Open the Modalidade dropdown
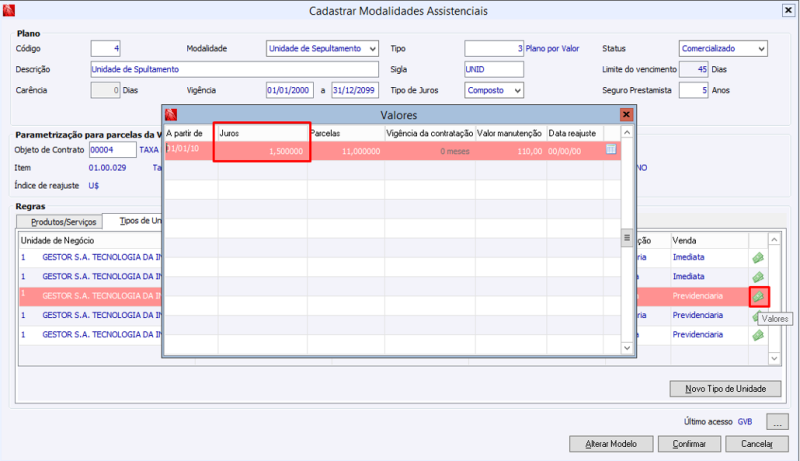The width and height of the screenshot is (800, 461). 373,48
